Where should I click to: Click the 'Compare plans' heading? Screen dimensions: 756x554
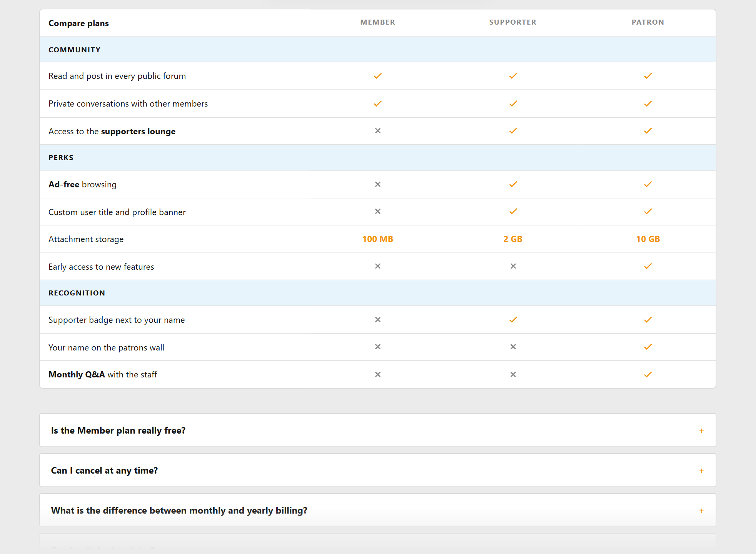point(78,23)
